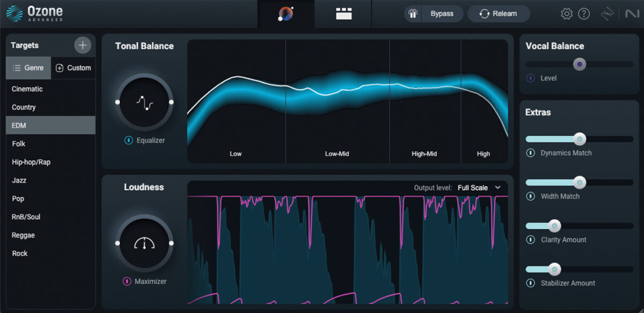This screenshot has width=644, height=313.
Task: Toggle the Stabilizer Amount power button
Action: point(531,283)
